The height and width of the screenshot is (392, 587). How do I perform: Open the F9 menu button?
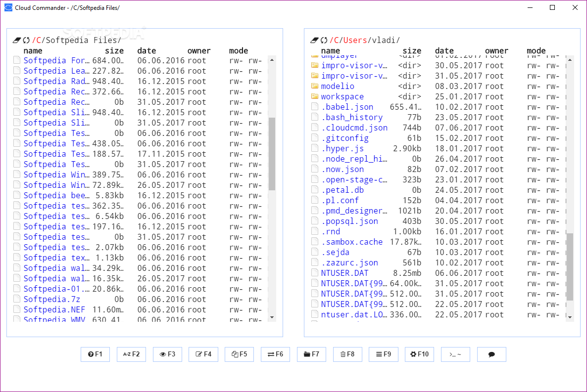point(384,354)
